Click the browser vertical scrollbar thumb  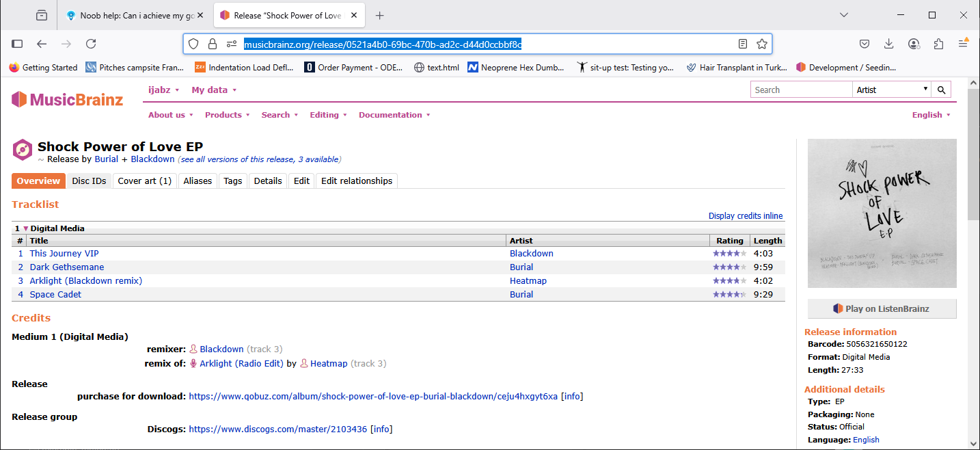click(973, 154)
